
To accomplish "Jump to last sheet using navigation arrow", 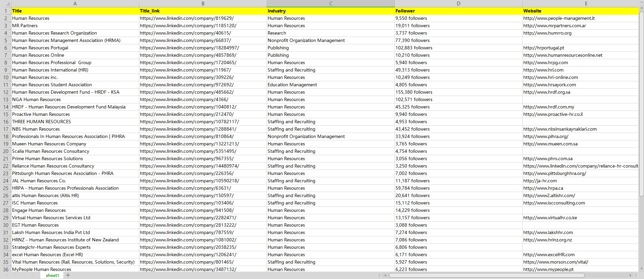I will [x=33, y=275].
